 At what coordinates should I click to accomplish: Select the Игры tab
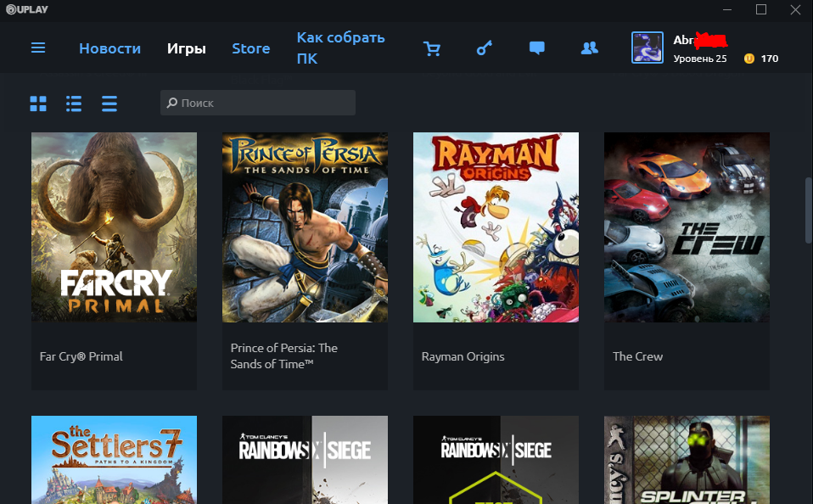pos(187,48)
